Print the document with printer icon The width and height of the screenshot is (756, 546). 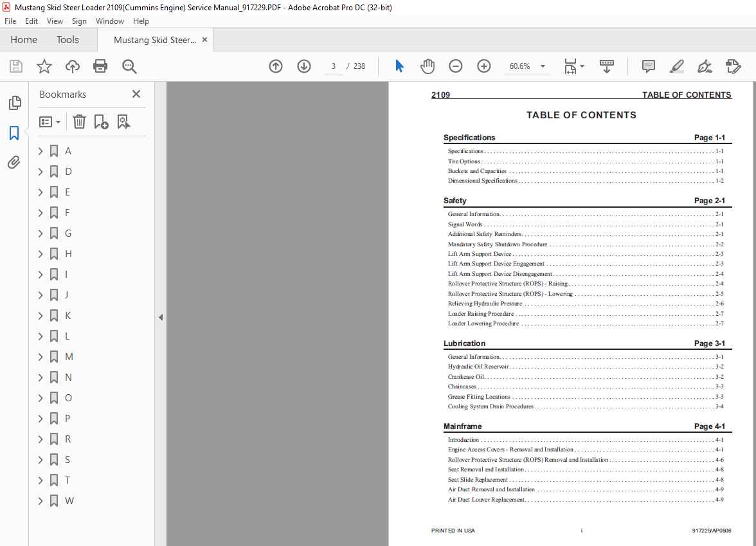(100, 66)
